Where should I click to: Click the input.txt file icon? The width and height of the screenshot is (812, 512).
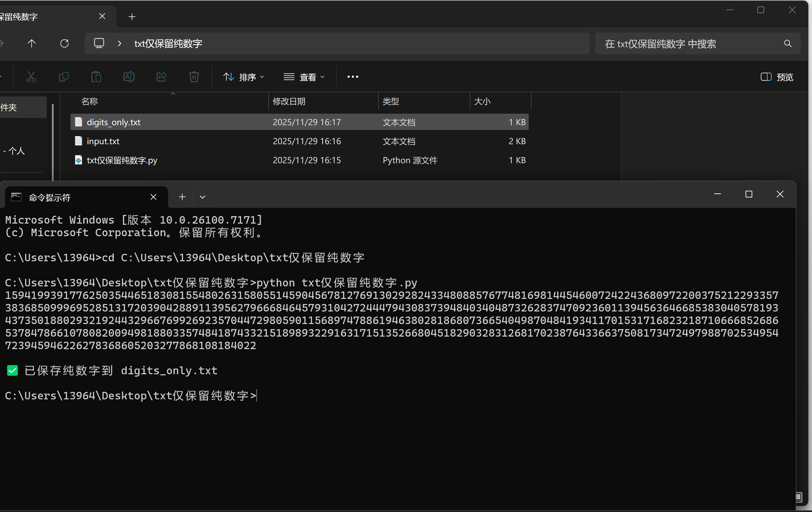tap(78, 141)
